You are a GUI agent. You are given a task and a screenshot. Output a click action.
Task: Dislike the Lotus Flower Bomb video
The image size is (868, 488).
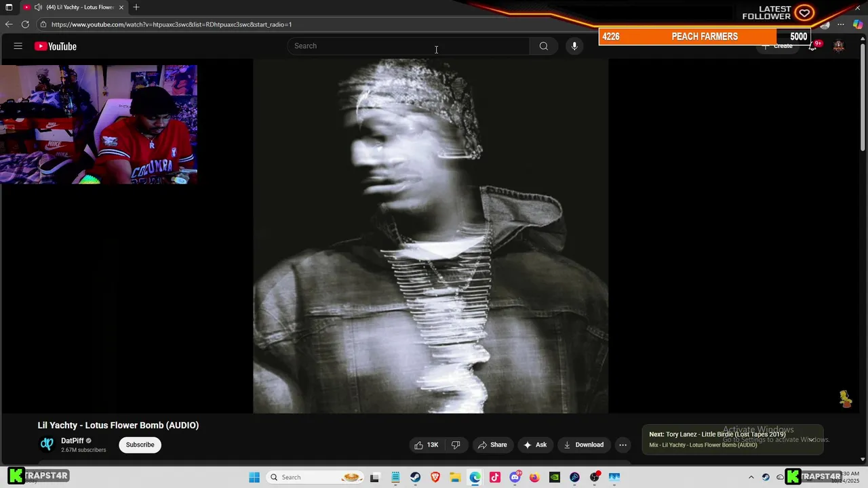coord(456,445)
